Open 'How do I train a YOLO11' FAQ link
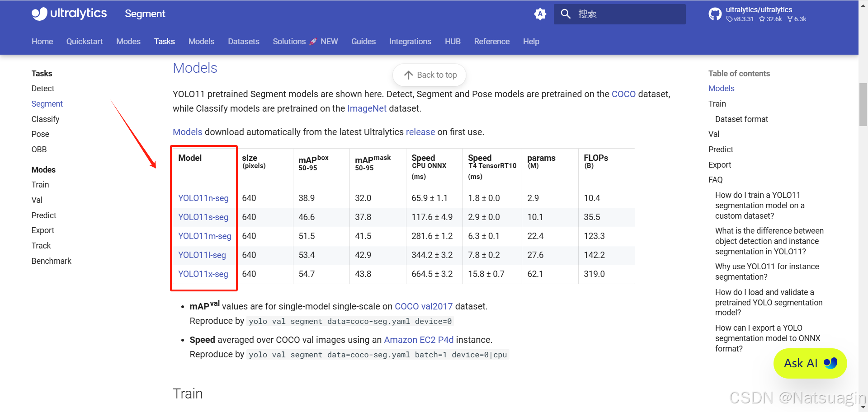Image resolution: width=868 pixels, height=412 pixels. [x=760, y=206]
